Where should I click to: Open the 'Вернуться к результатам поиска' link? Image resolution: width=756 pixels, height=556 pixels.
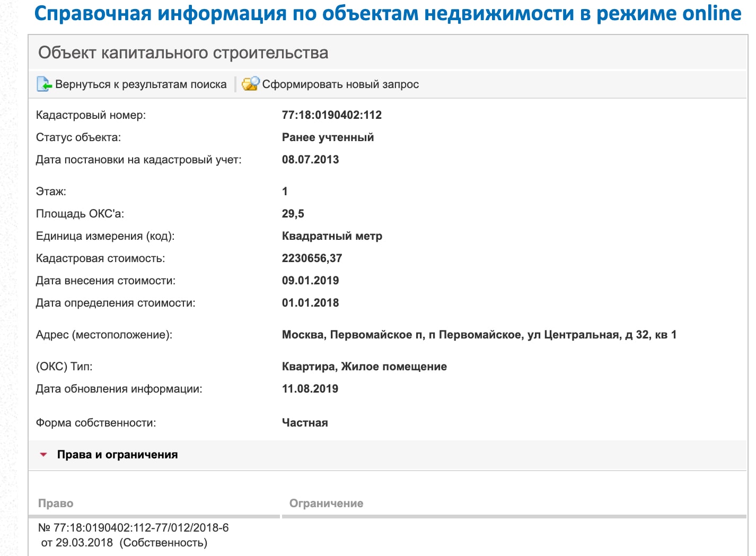(140, 84)
